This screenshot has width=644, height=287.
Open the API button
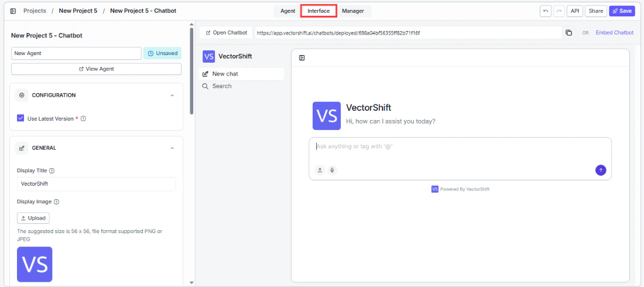[575, 11]
